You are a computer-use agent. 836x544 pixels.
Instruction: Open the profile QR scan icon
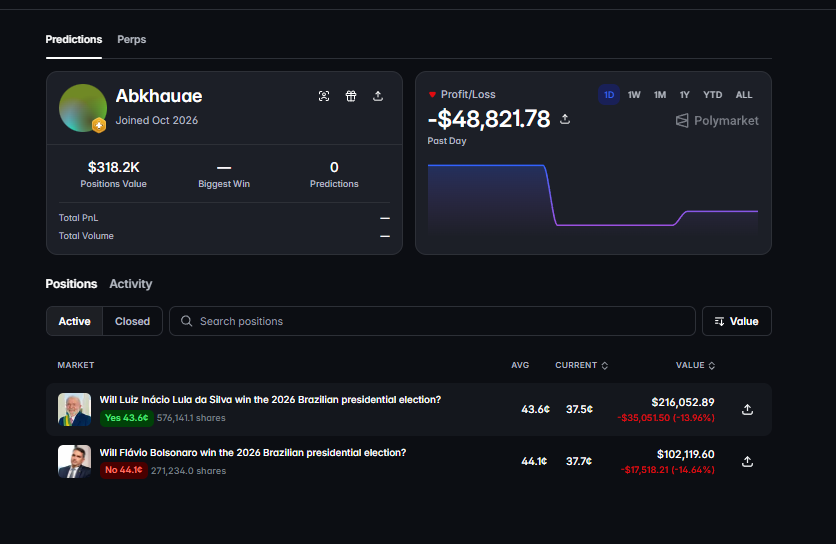tap(324, 96)
